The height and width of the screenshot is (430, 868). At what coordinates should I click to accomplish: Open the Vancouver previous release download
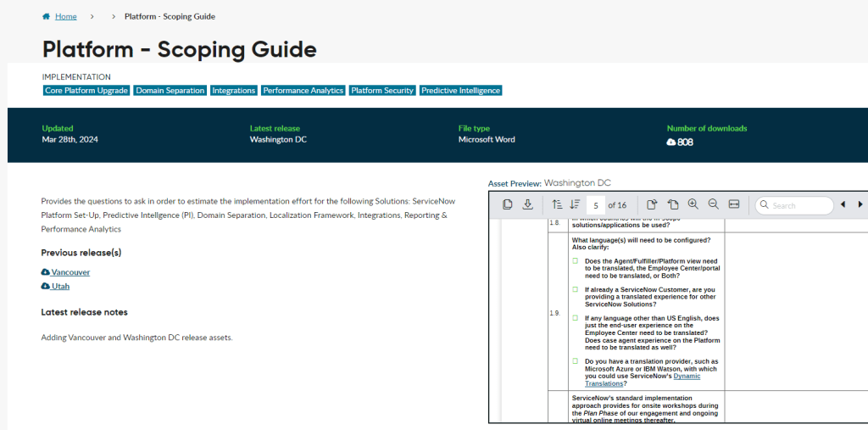pyautogui.click(x=66, y=272)
